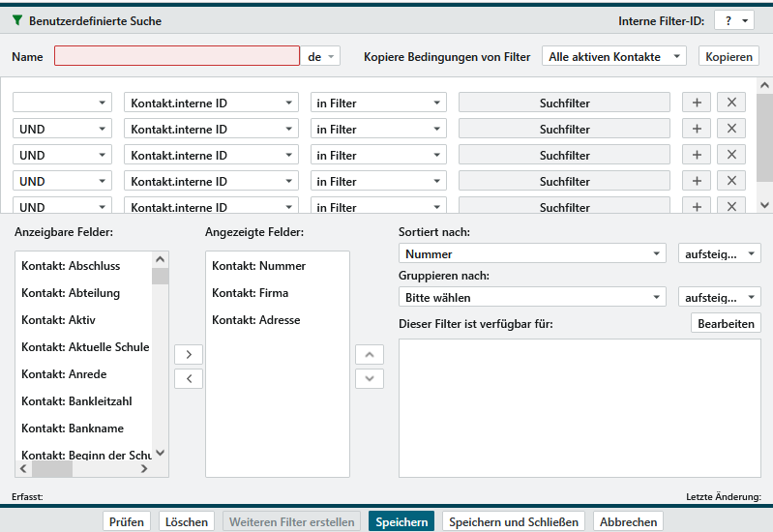This screenshot has height=532, width=773.
Task: Open 'Gruppieren nach' Bitte wählen dropdown
Action: pos(532,297)
